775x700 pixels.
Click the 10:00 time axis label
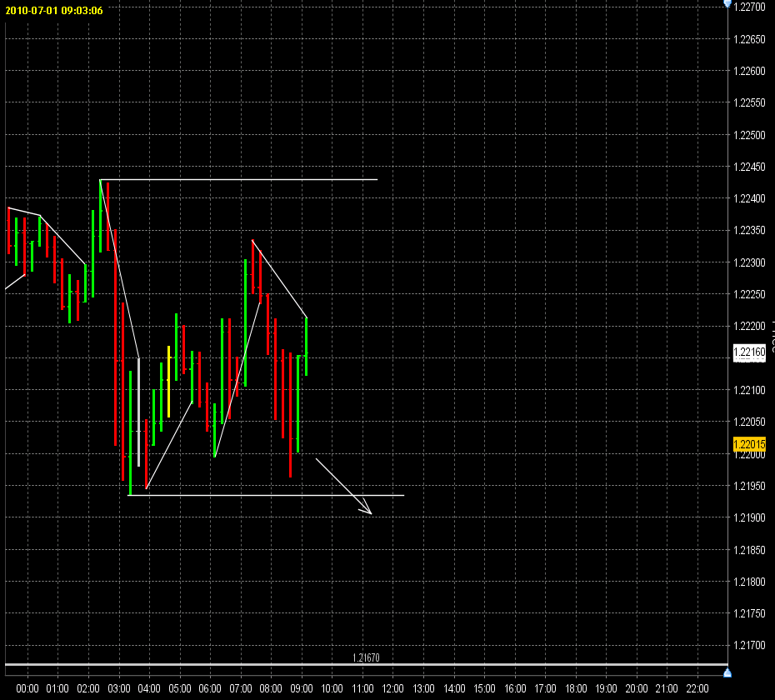coord(332,688)
